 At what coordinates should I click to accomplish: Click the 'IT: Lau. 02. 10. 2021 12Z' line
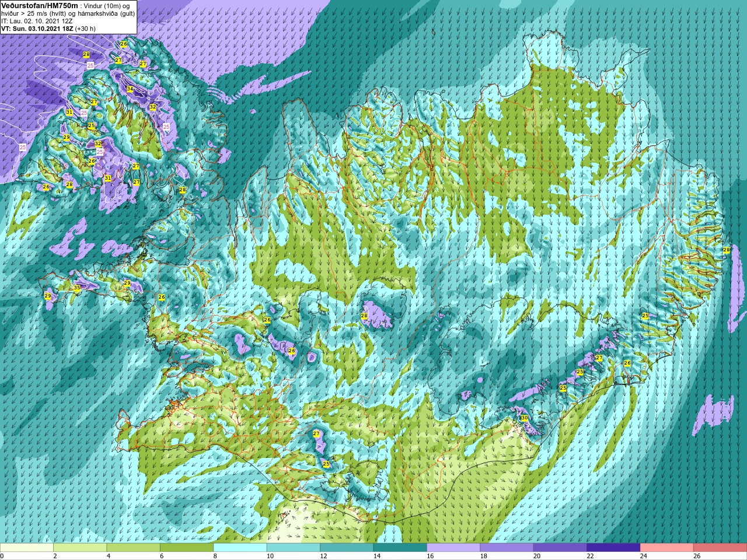(x=37, y=21)
